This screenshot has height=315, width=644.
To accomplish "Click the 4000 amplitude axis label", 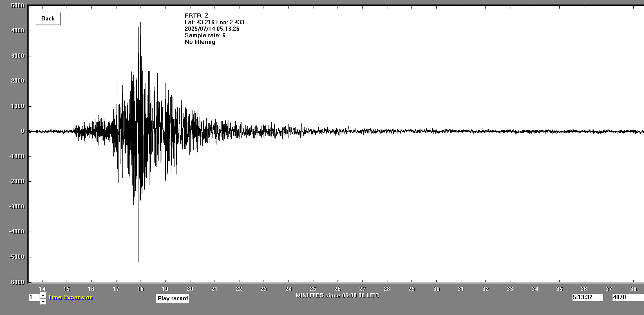I will click(x=18, y=31).
